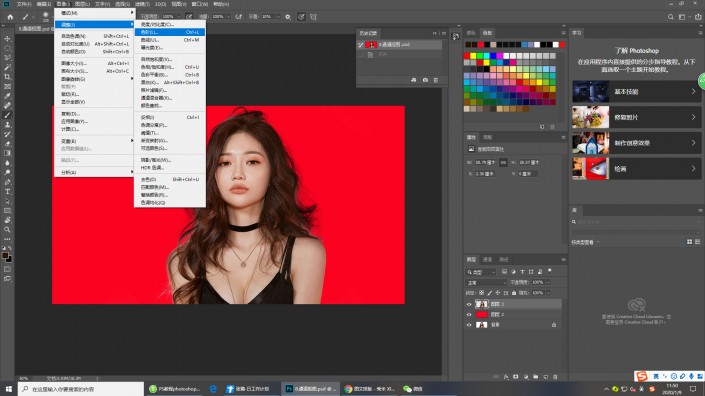
Task: Expand 基本技能 tutorial chevron in Learn panel
Action: (x=693, y=92)
